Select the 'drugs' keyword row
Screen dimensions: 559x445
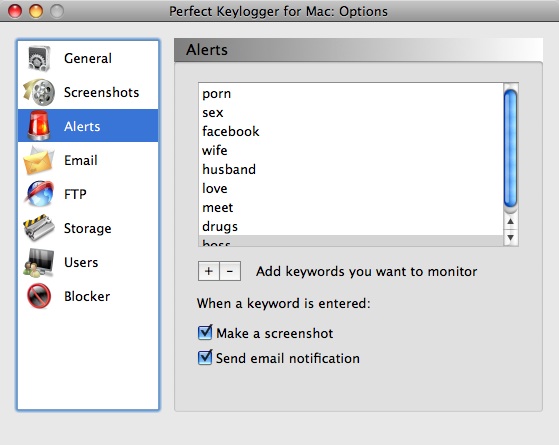(351, 226)
